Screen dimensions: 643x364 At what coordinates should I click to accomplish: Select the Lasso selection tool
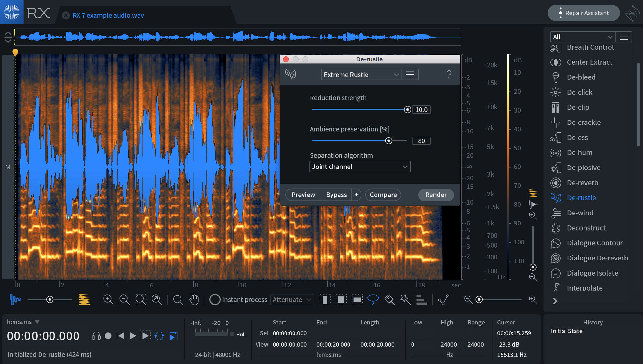point(373,299)
